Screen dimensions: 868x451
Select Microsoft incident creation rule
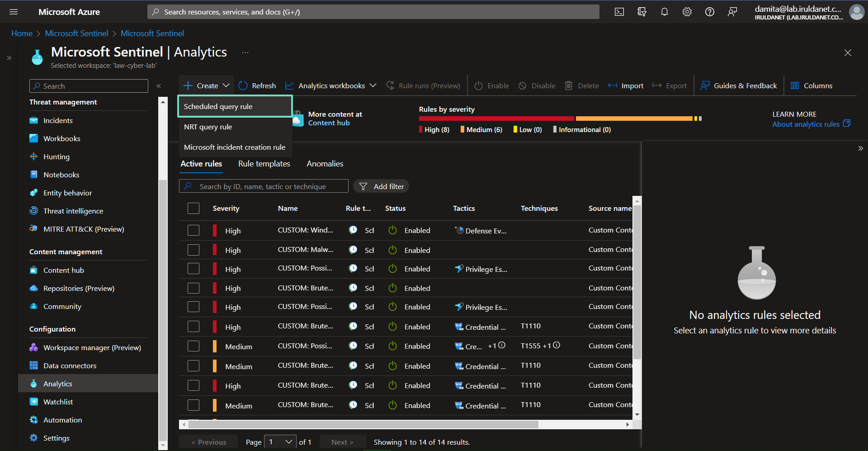click(x=235, y=147)
